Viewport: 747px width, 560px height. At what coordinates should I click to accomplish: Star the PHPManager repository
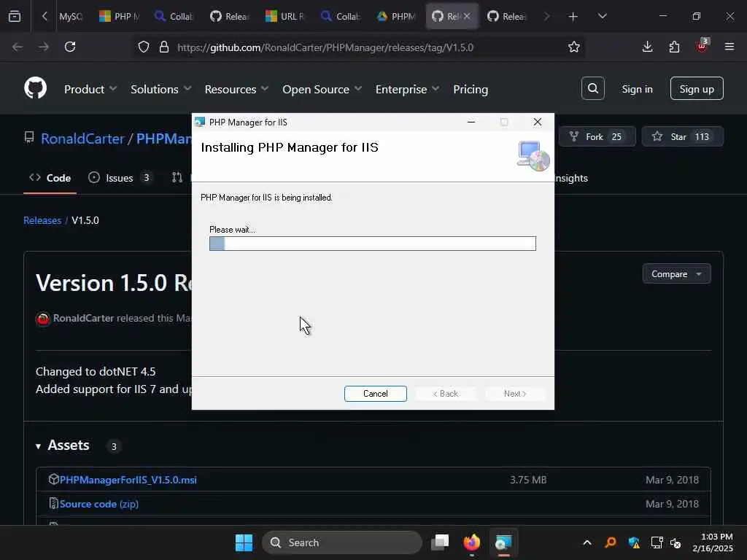[x=683, y=136]
